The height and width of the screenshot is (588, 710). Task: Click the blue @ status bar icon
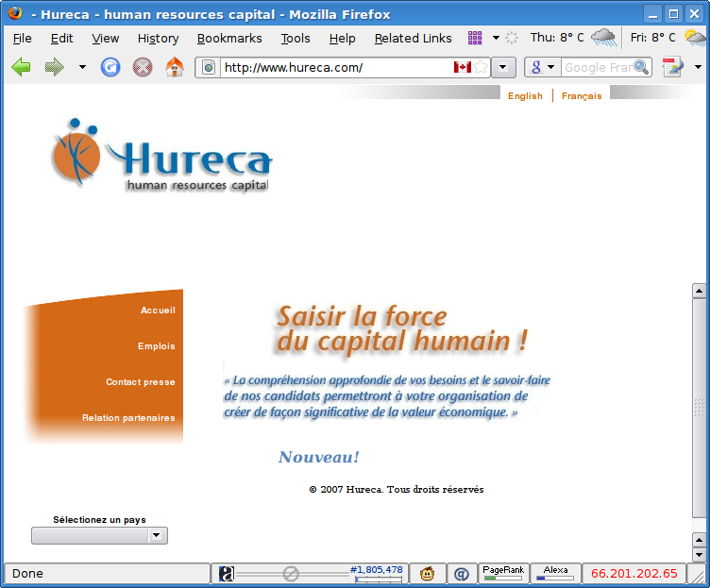coord(462,574)
